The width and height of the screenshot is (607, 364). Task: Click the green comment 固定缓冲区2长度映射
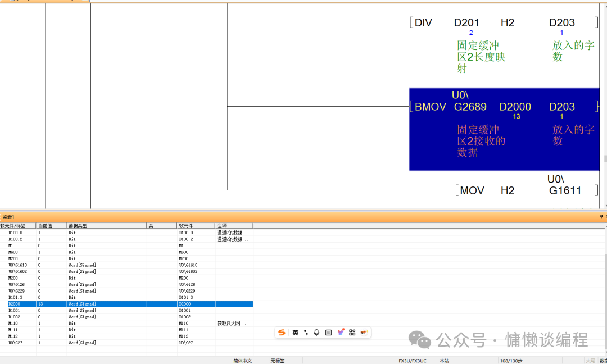pyautogui.click(x=481, y=57)
